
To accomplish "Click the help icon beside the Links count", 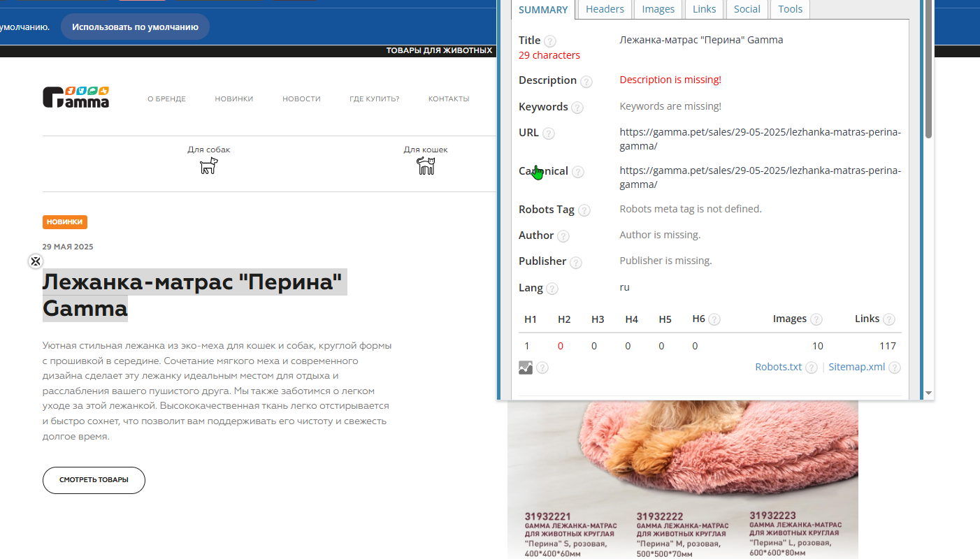I will click(x=889, y=319).
